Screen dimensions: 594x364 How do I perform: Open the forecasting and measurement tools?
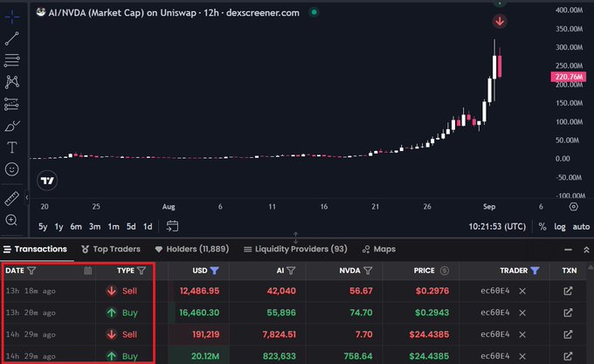pyautogui.click(x=12, y=104)
